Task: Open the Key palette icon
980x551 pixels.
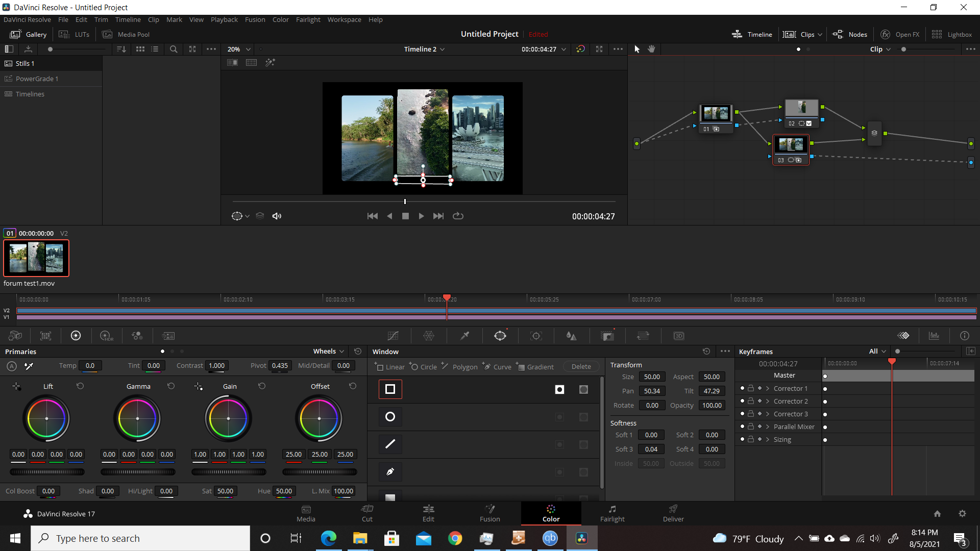Action: click(x=607, y=336)
